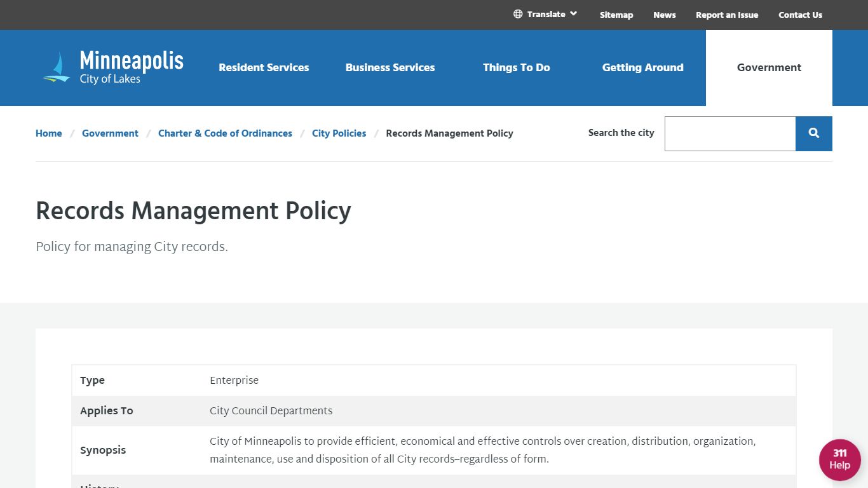Open the 311 Help bubble
Viewport: 868px width, 488px height.
pyautogui.click(x=840, y=459)
